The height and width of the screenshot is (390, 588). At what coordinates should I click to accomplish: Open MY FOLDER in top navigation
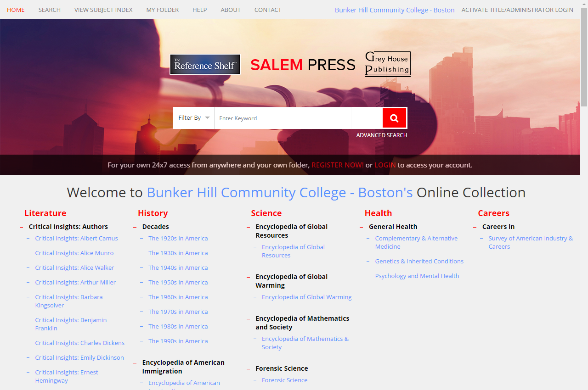coord(163,10)
